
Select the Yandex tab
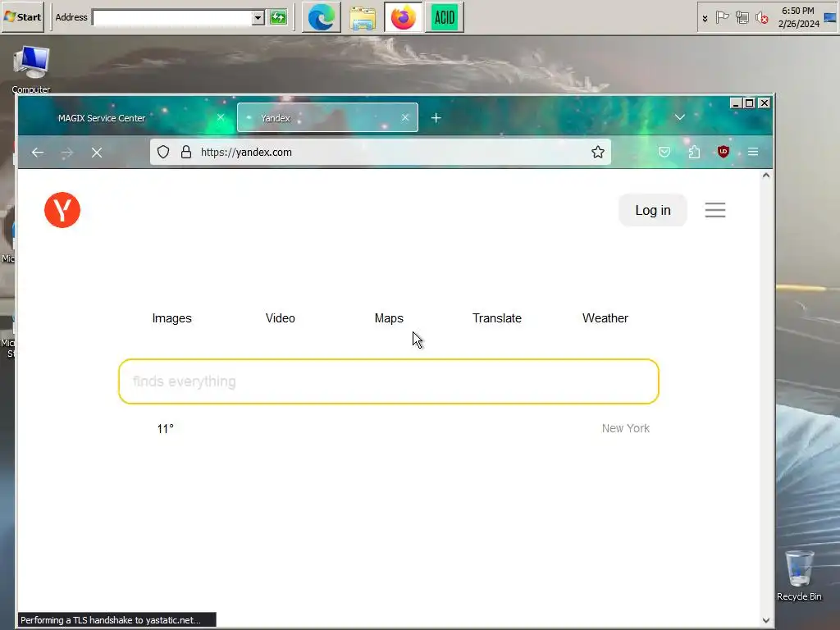(327, 118)
